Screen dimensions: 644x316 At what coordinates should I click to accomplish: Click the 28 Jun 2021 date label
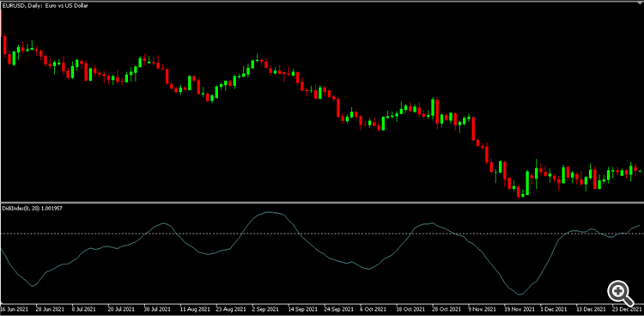[50, 308]
